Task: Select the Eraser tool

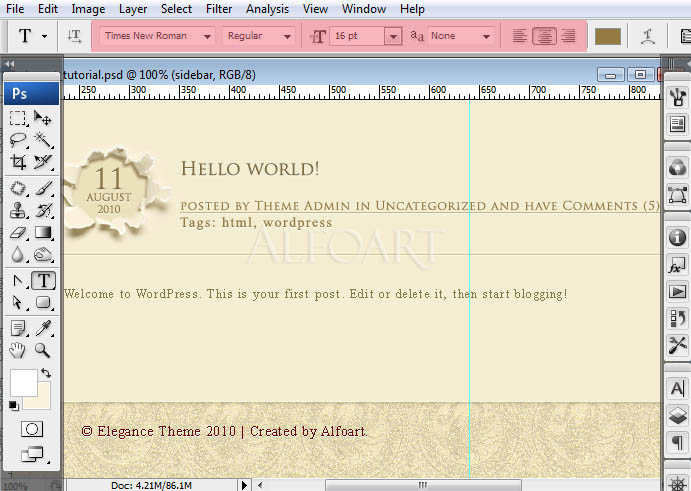Action: [18, 232]
